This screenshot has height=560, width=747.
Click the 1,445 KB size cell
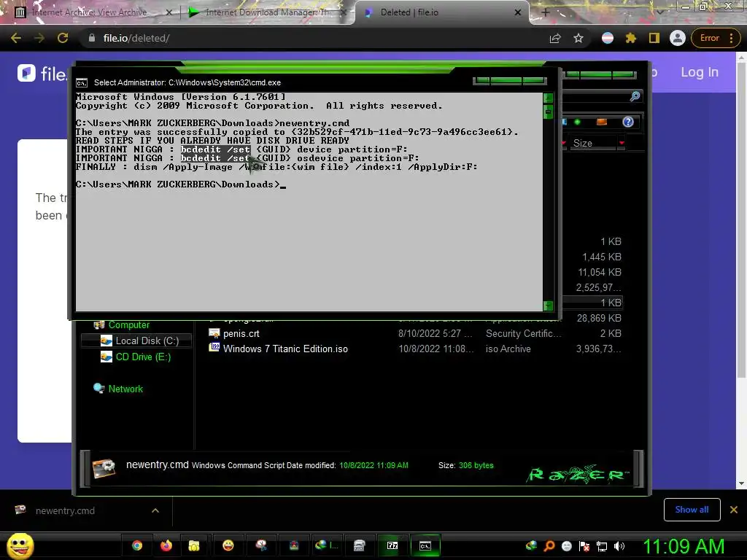tap(601, 257)
